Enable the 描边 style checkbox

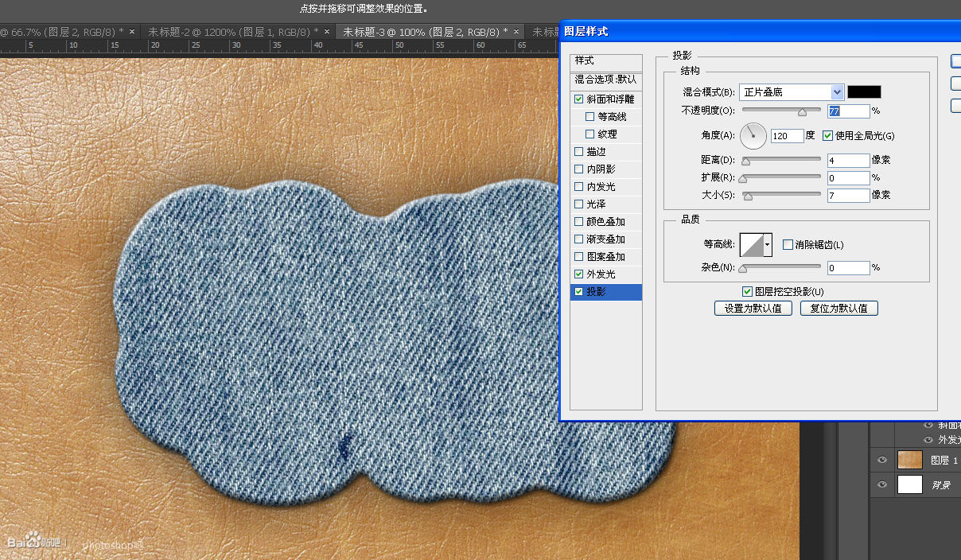tap(578, 152)
